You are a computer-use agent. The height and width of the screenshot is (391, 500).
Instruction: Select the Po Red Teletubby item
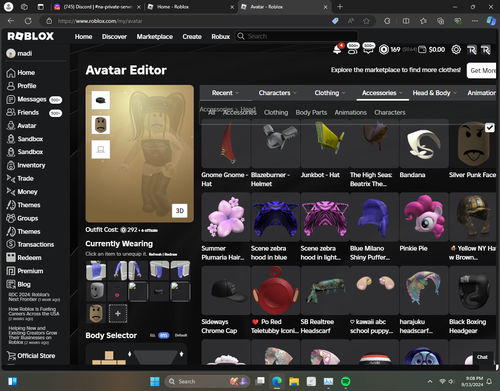pos(275,290)
